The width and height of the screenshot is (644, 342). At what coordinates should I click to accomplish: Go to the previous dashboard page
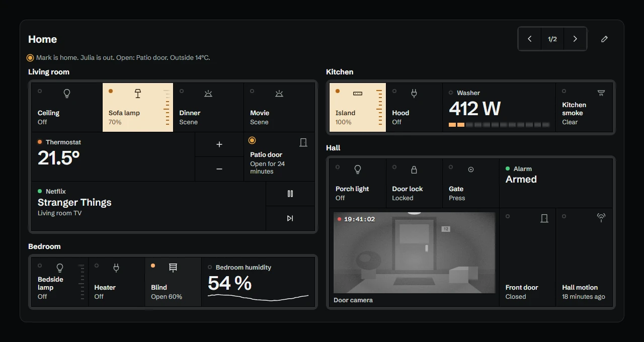click(x=530, y=39)
